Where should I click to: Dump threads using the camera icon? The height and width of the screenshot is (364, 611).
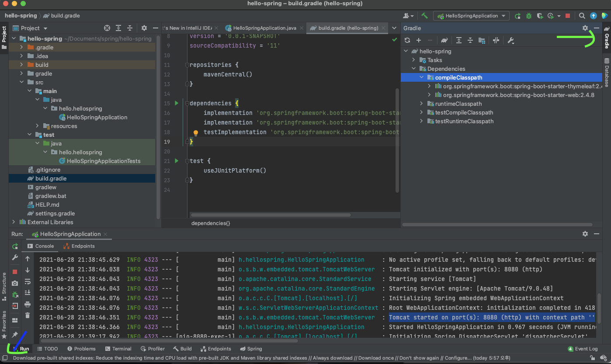[x=15, y=283]
